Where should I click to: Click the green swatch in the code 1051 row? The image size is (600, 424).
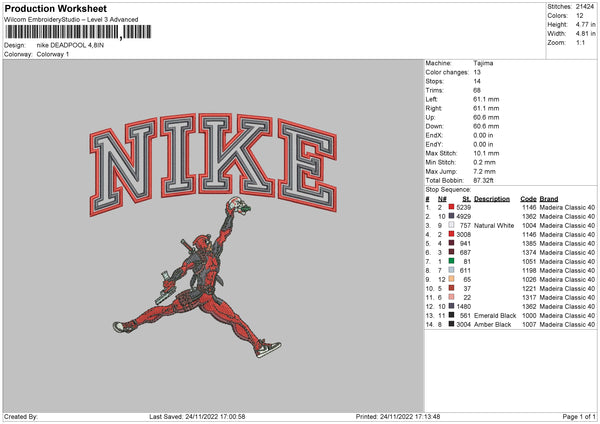[x=452, y=261]
